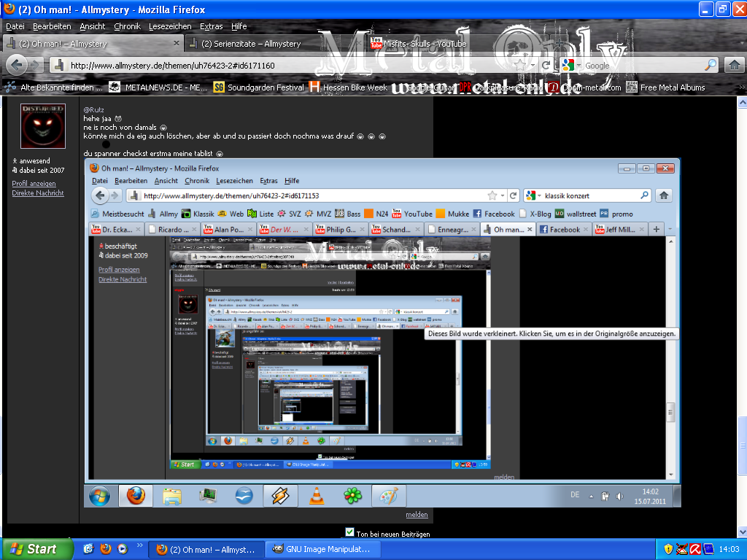Open the METALNEWS.DE bookmark
This screenshot has width=747, height=560.
158,87
